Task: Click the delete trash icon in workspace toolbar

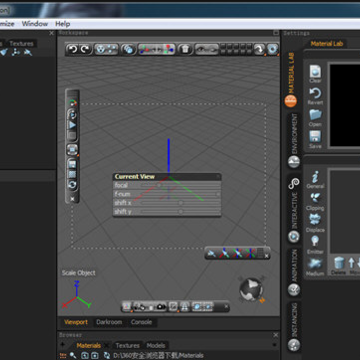Action: [185, 49]
